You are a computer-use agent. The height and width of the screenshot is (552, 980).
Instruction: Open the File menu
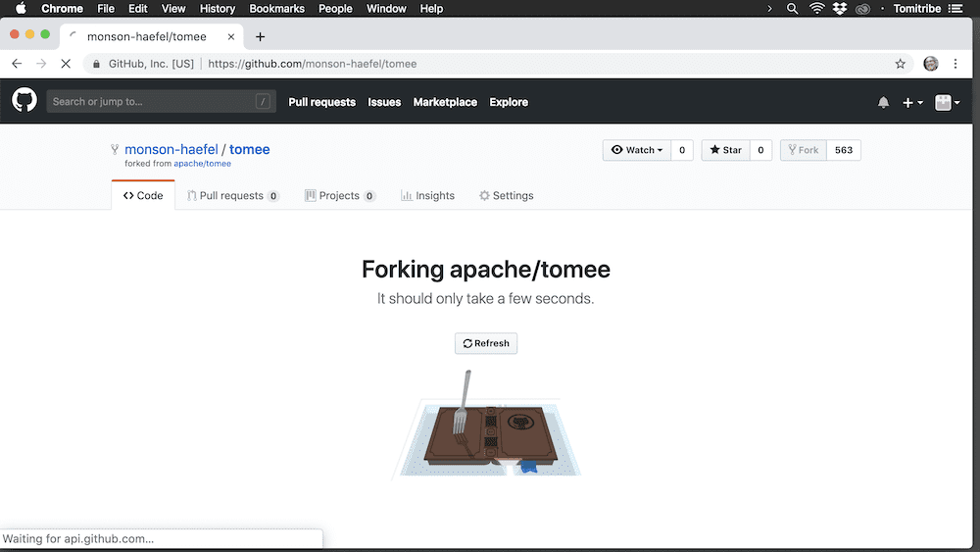pyautogui.click(x=106, y=9)
